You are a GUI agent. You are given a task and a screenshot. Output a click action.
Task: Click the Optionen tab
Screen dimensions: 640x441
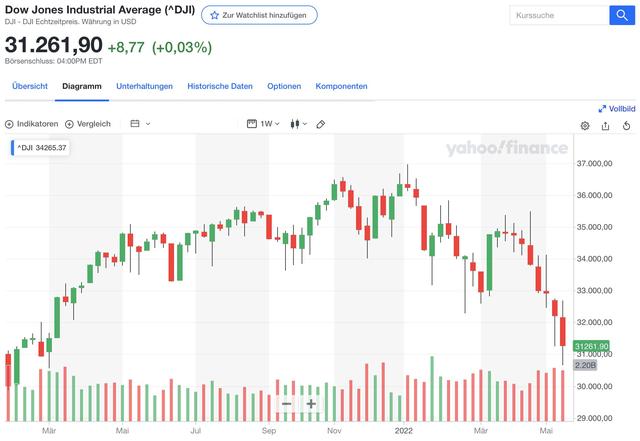click(284, 86)
